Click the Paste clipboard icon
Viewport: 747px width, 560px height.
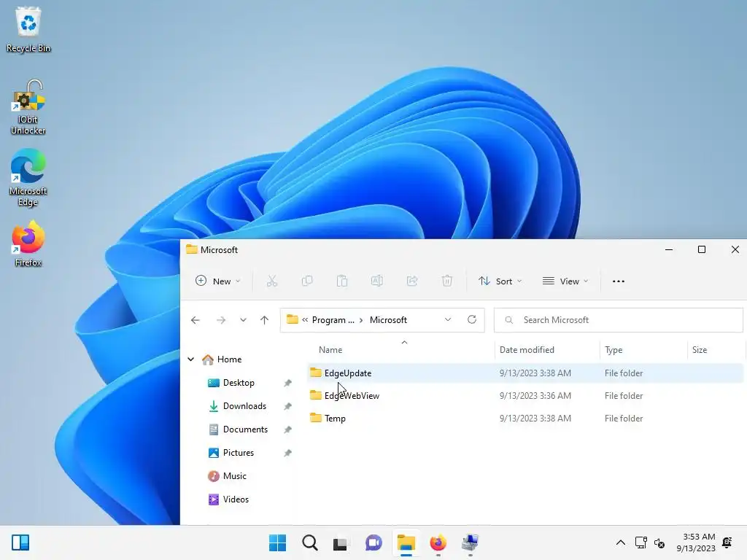[x=342, y=281]
